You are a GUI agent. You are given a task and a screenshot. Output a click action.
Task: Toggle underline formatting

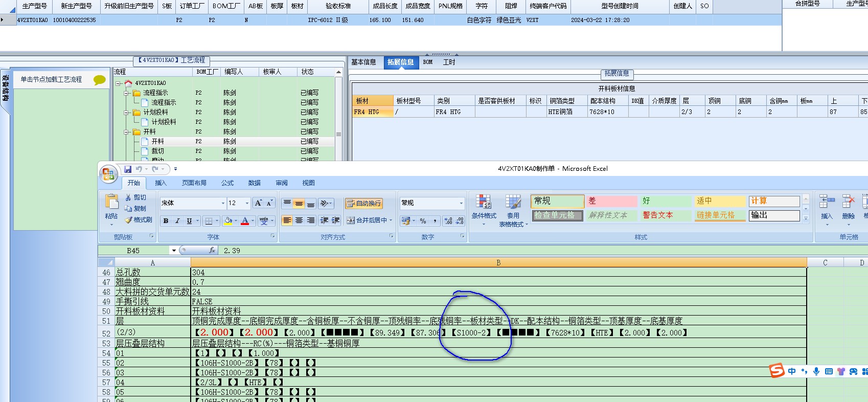(189, 221)
